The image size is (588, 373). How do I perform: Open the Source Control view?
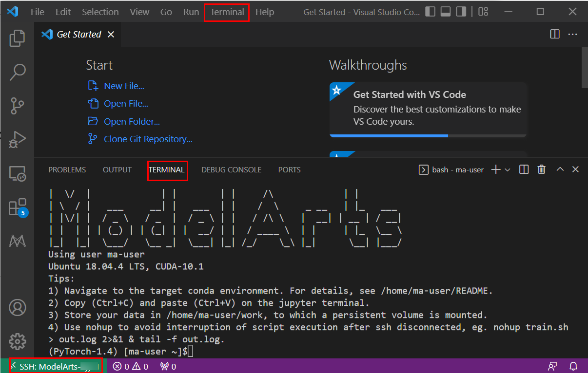pos(17,106)
